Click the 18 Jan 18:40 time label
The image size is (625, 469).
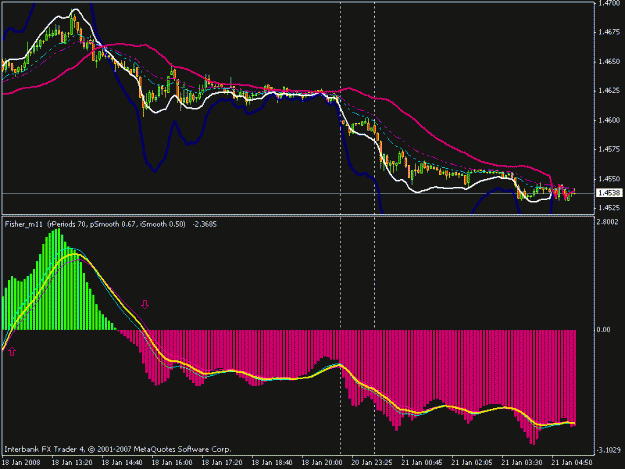point(272,463)
